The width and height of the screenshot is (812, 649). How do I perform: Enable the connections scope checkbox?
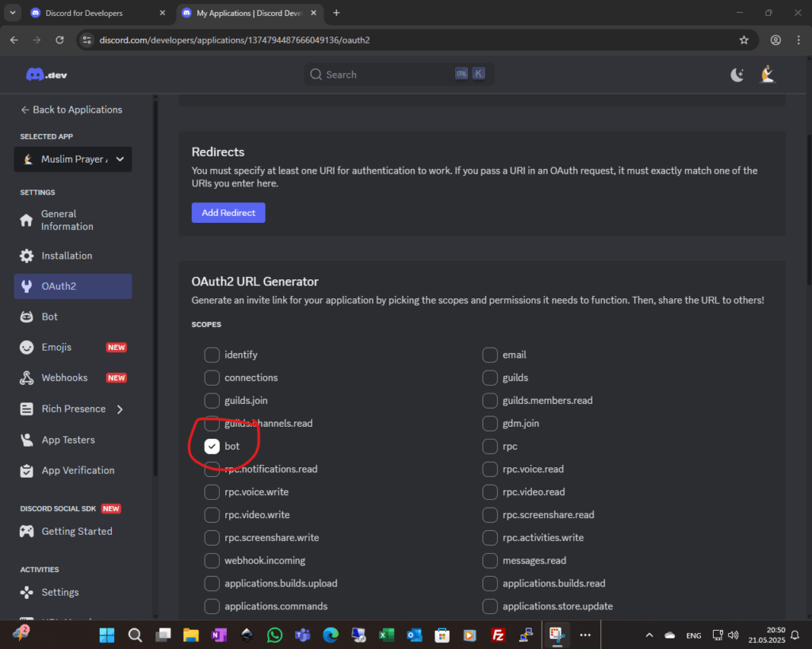click(212, 378)
